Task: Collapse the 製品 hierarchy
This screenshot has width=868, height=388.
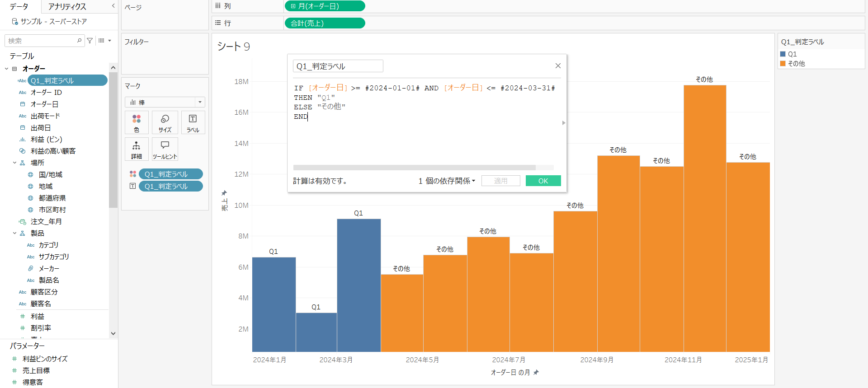Action: (x=14, y=233)
